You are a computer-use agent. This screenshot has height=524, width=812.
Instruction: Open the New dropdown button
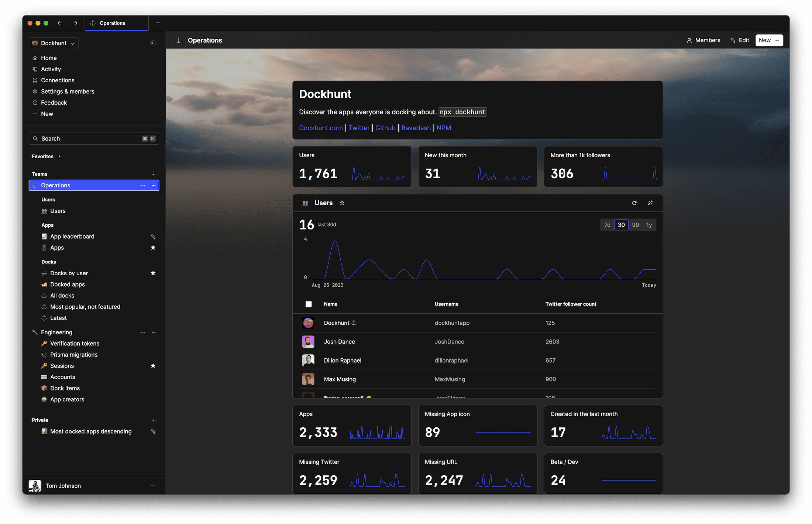(769, 40)
